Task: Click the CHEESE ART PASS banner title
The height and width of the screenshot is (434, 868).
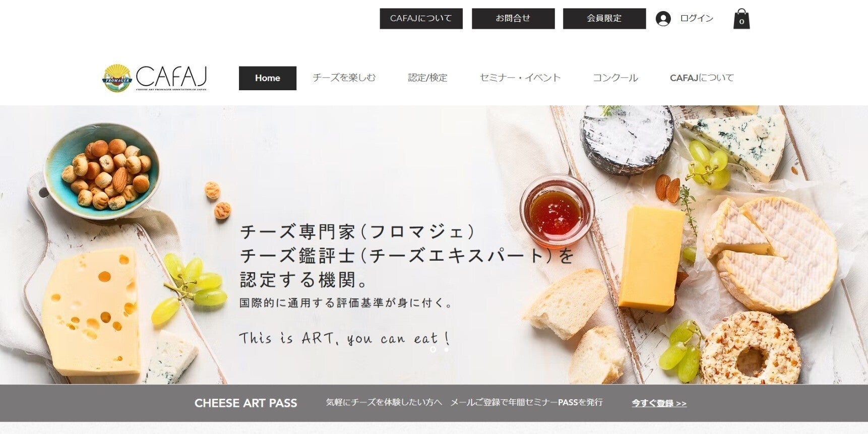Action: (x=246, y=403)
